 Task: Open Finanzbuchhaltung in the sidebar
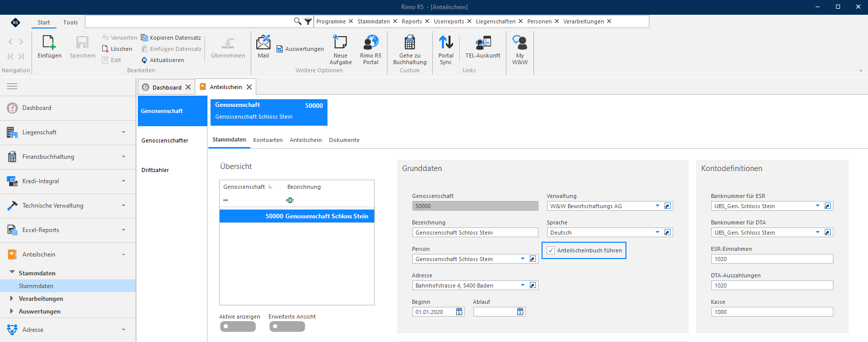pos(68,157)
